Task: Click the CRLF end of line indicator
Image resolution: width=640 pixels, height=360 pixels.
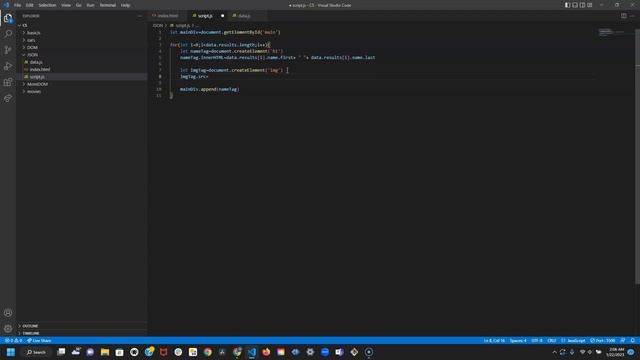Action: click(x=551, y=340)
